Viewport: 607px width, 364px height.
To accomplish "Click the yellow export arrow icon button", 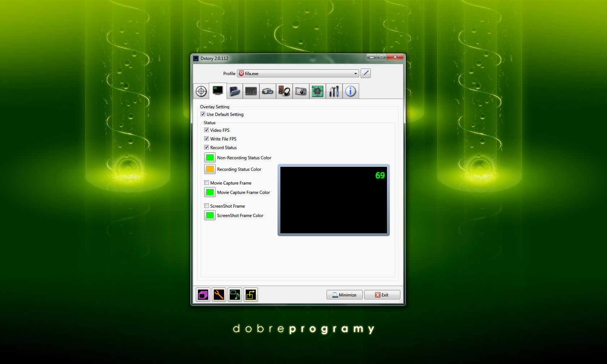I will [x=251, y=295].
